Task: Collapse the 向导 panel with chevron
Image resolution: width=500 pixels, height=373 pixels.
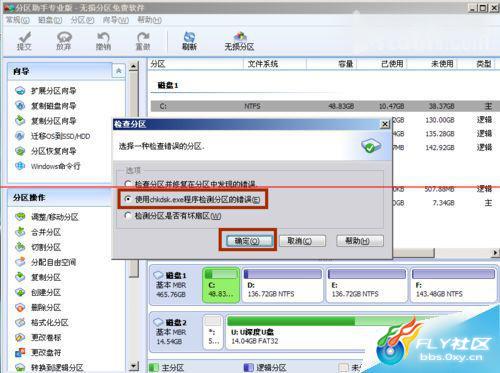Action: coord(118,71)
